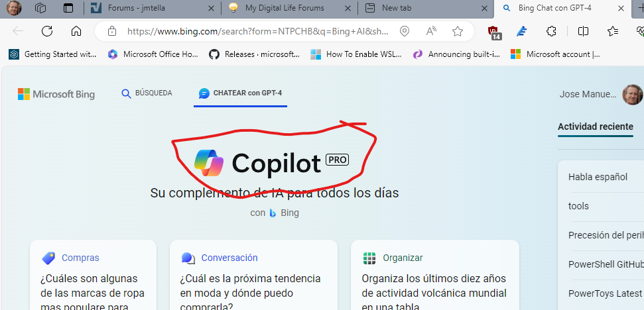Click the Compras price tag icon
Viewport: 644px width, 310px height.
click(x=48, y=258)
